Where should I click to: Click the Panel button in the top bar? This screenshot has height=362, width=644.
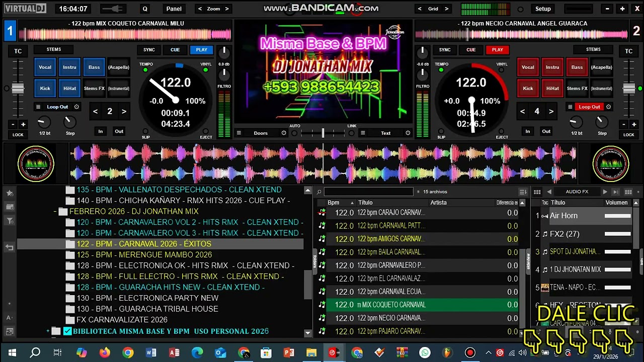coord(174,9)
